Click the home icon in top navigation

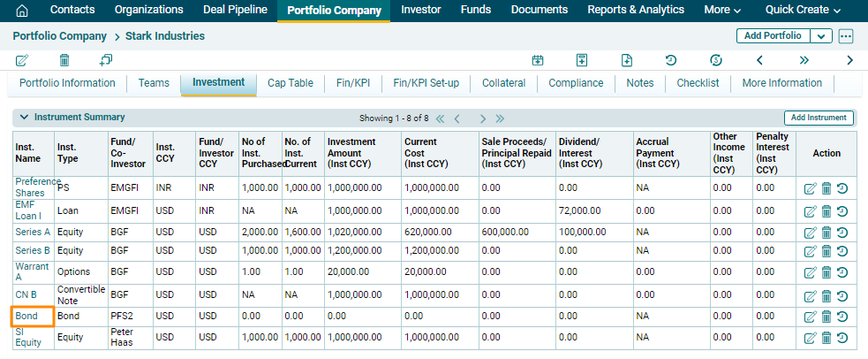tap(22, 11)
